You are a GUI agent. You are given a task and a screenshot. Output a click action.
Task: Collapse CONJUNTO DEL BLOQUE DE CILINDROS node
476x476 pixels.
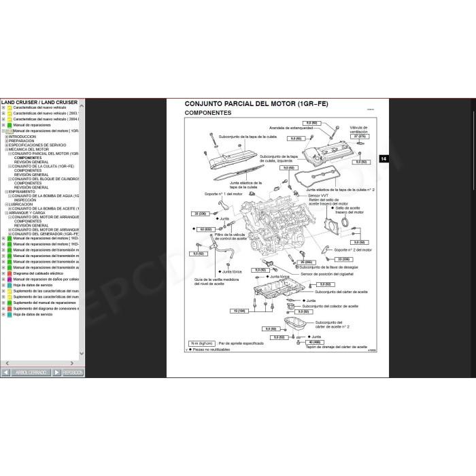(x=10, y=180)
